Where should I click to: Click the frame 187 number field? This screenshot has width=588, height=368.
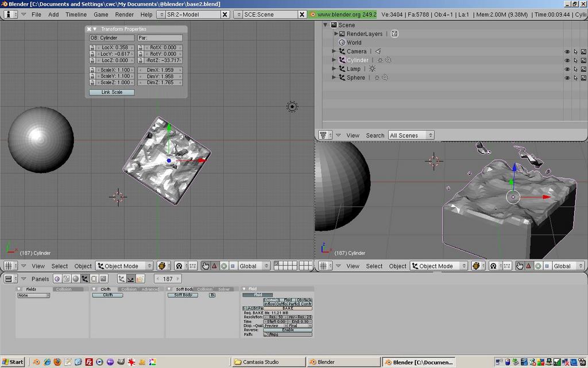(168, 279)
